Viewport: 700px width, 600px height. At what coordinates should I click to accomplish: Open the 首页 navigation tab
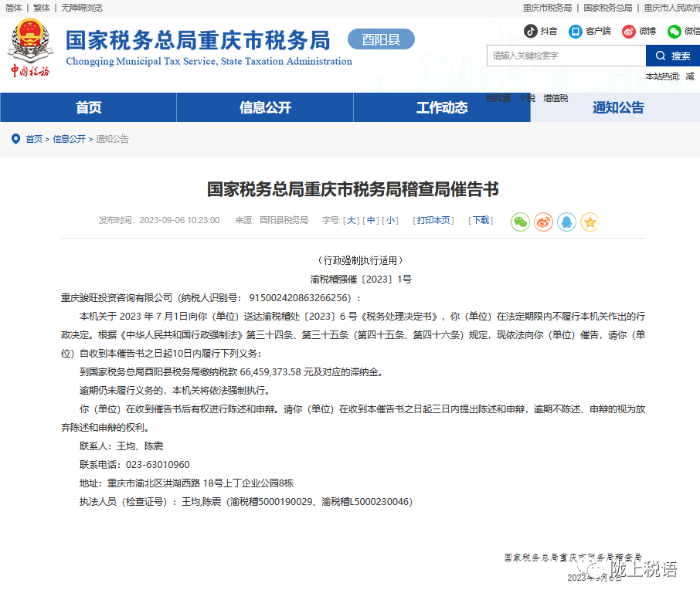(x=88, y=107)
